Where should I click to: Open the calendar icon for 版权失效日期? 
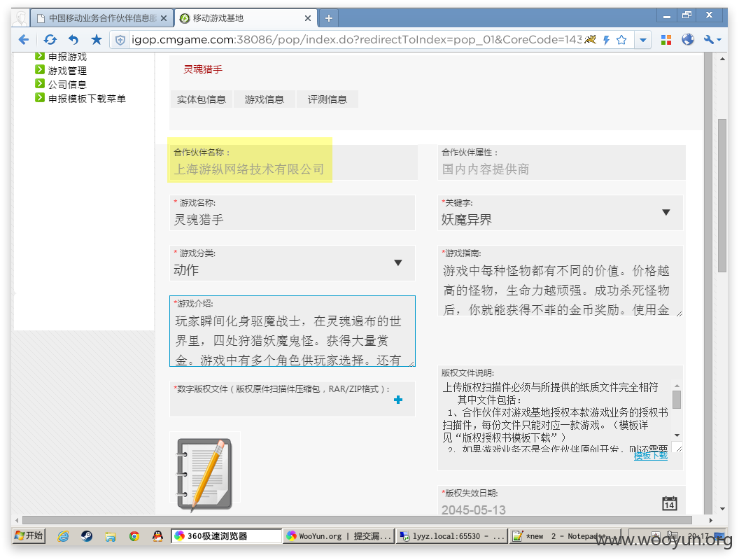[x=670, y=503]
